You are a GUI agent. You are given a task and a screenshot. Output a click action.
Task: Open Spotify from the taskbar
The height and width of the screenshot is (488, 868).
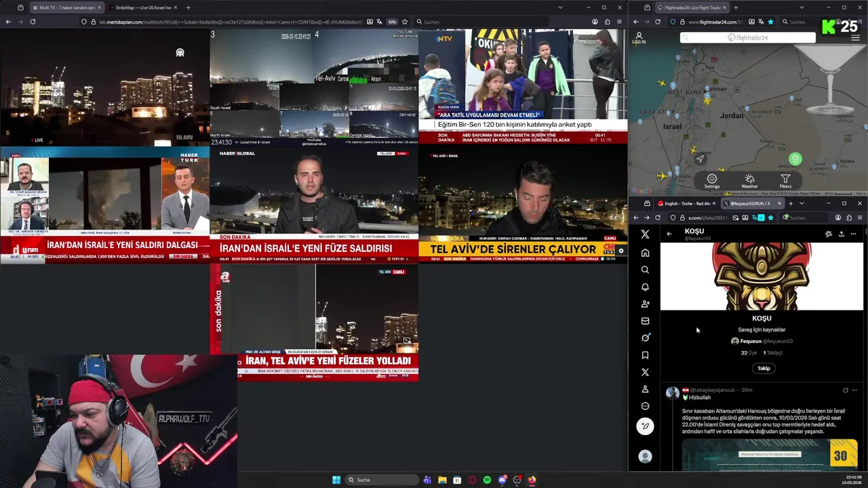click(x=487, y=480)
